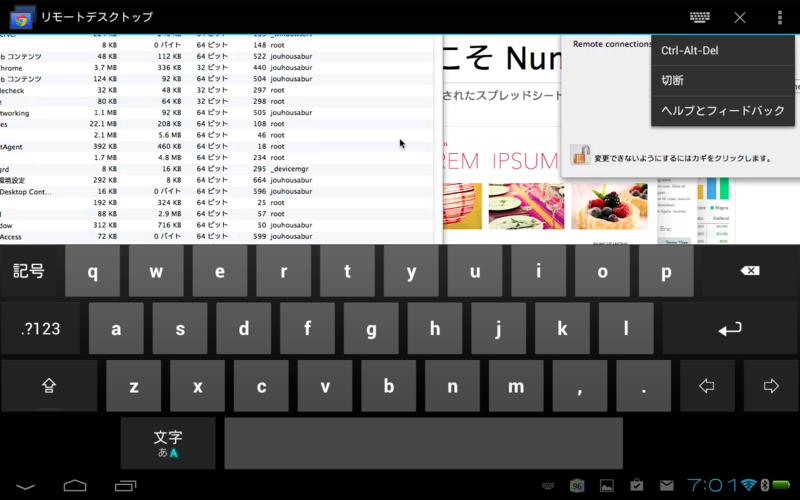800x500 pixels.
Task: Open the picture notification icon in system bar
Action: [x=607, y=485]
